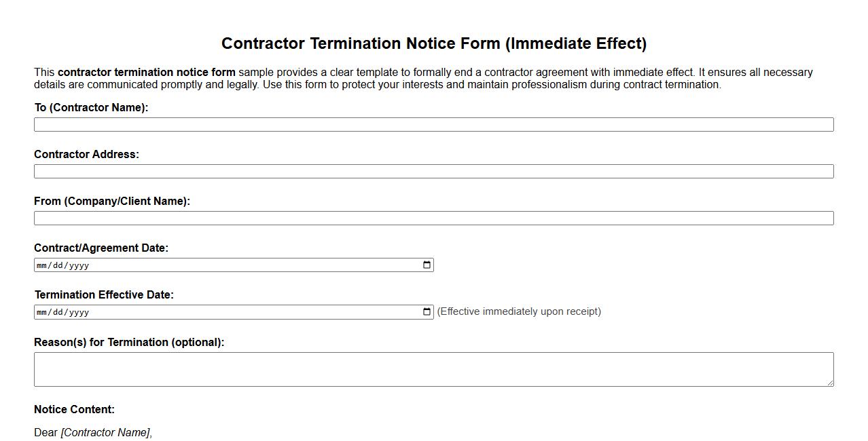Screen dimensions: 868x441
Task: Open the Contract/Agreement Date calendar picker
Action: 426,265
